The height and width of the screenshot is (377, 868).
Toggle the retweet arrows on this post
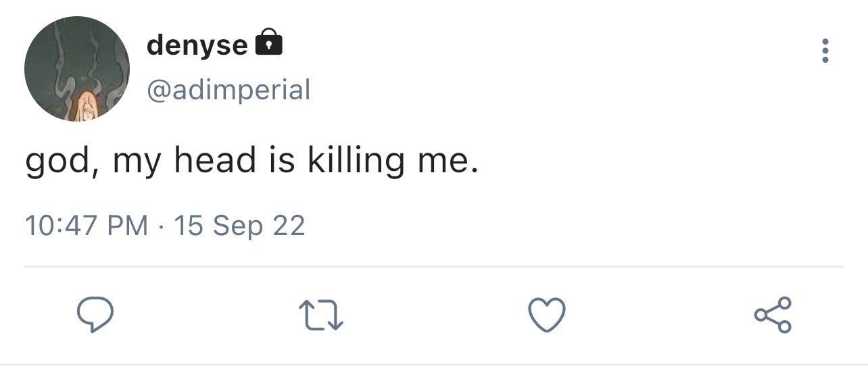tap(320, 316)
